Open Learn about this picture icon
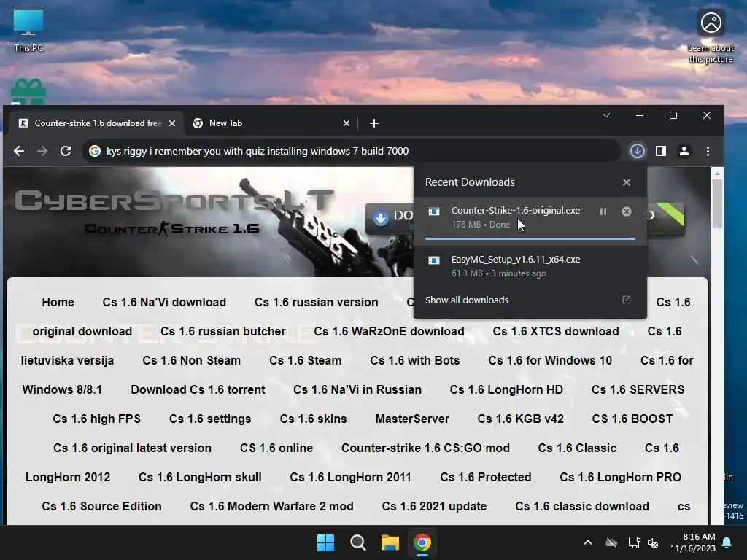747x560 pixels. [x=711, y=36]
